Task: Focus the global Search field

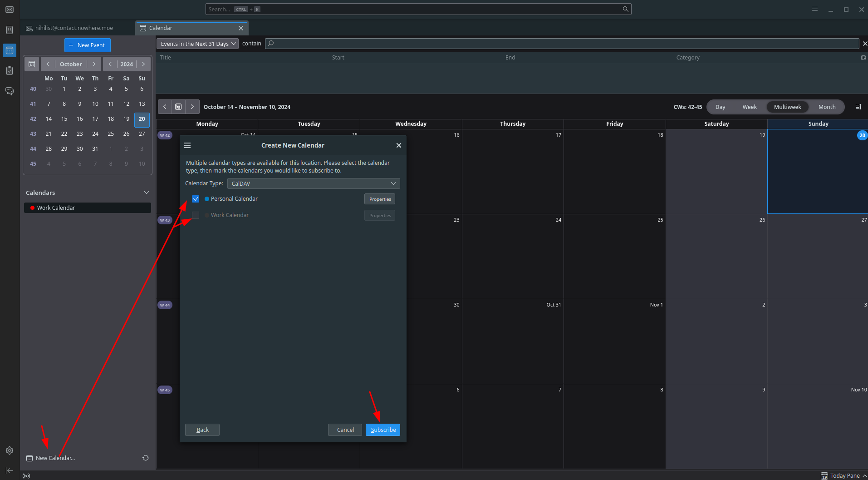Action: 417,9
